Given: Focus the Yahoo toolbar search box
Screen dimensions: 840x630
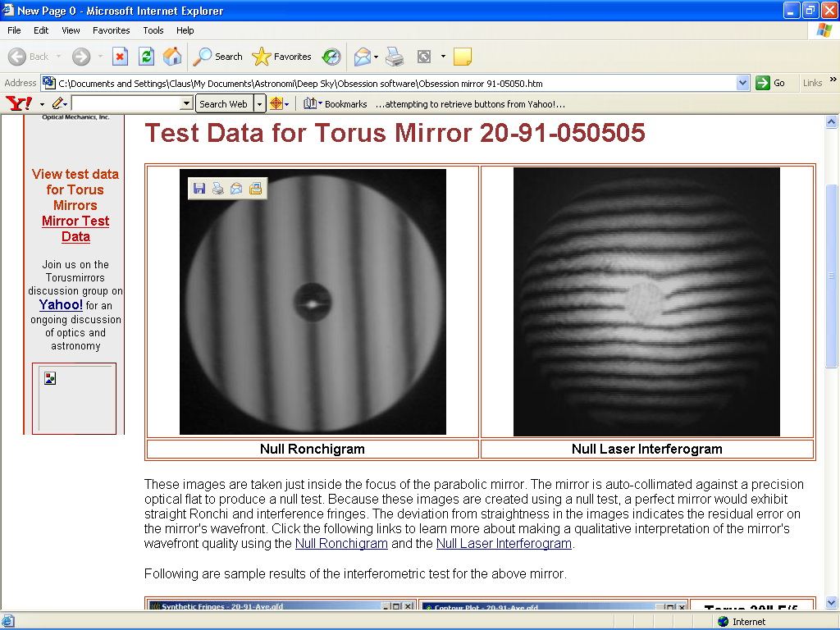Looking at the screenshot, I should pyautogui.click(x=126, y=103).
